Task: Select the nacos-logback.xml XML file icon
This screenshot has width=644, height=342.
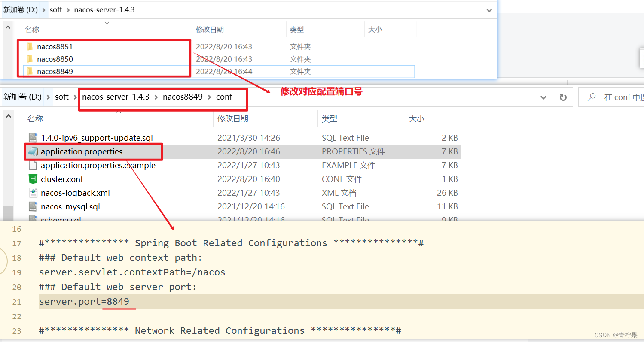Action: pos(34,193)
